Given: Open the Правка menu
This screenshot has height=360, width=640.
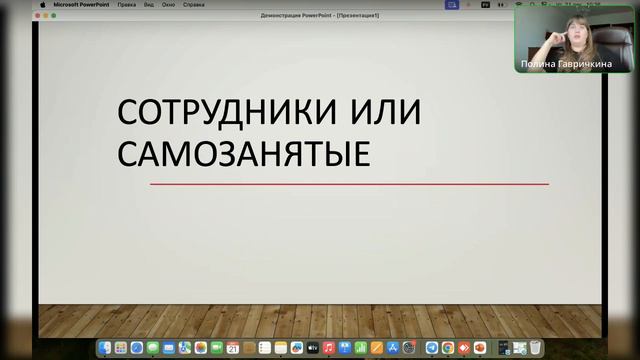Looking at the screenshot, I should [127, 5].
